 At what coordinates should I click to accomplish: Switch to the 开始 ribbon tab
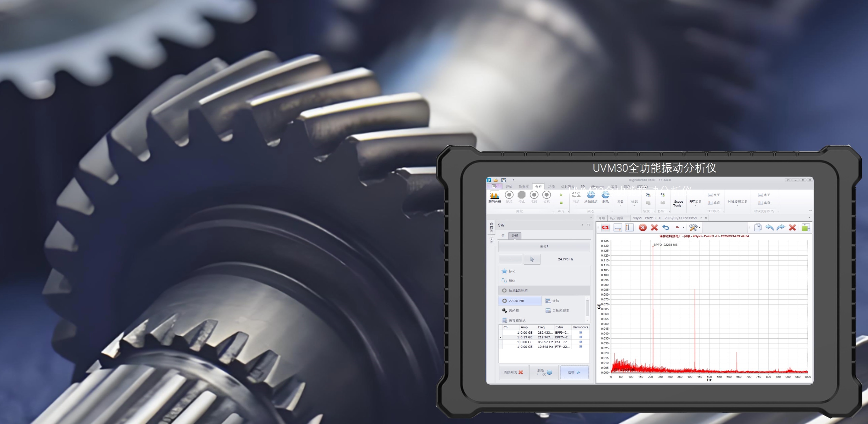pos(509,186)
